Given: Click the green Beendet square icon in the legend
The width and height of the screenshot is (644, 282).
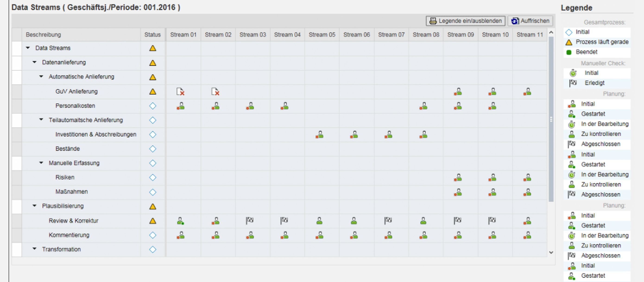Looking at the screenshot, I should pyautogui.click(x=569, y=52).
